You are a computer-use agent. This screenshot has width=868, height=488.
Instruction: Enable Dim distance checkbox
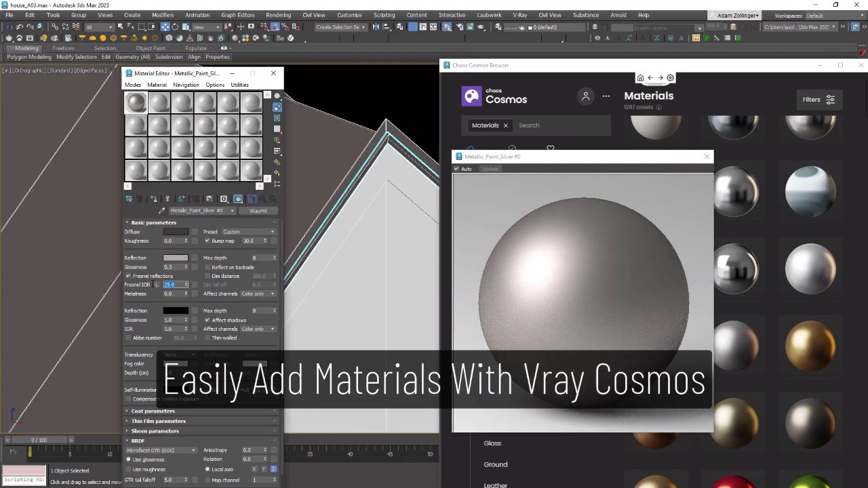207,276
